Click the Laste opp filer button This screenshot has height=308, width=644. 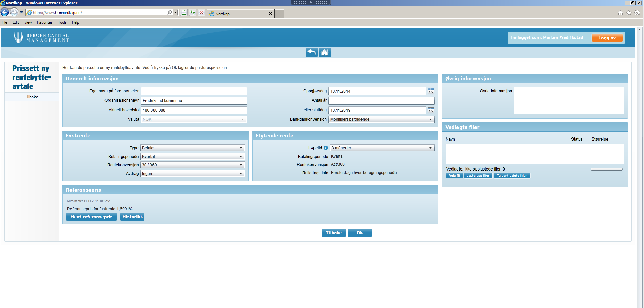pyautogui.click(x=478, y=176)
